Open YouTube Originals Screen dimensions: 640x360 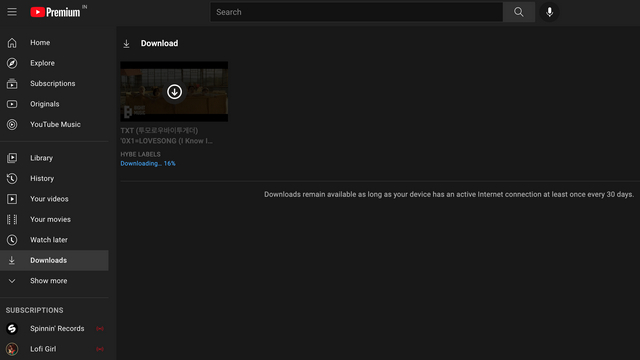pos(54,104)
